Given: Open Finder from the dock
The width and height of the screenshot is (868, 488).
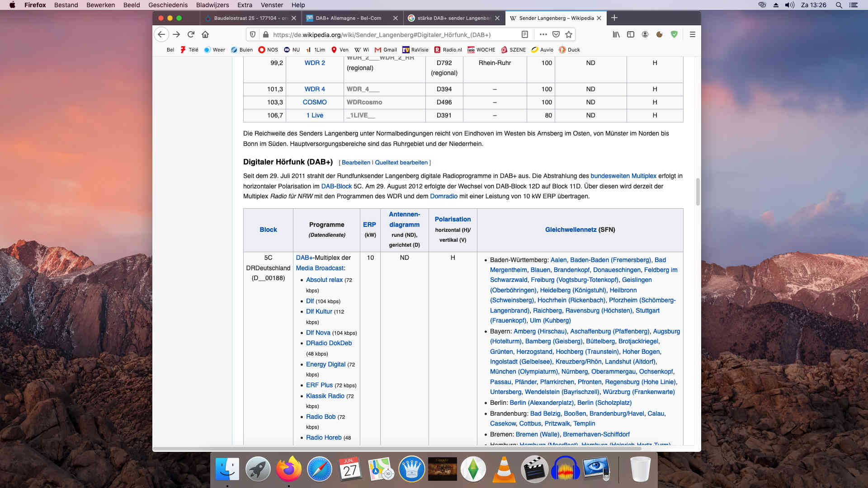Looking at the screenshot, I should (x=227, y=469).
